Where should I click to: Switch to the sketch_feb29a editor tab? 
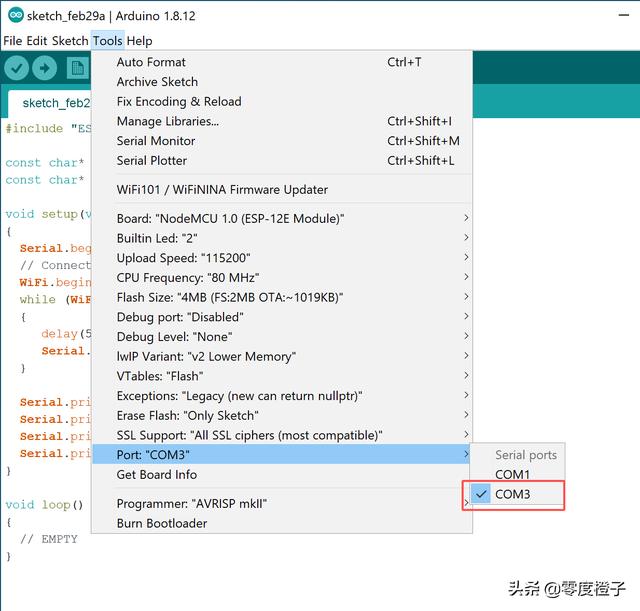pyautogui.click(x=50, y=103)
